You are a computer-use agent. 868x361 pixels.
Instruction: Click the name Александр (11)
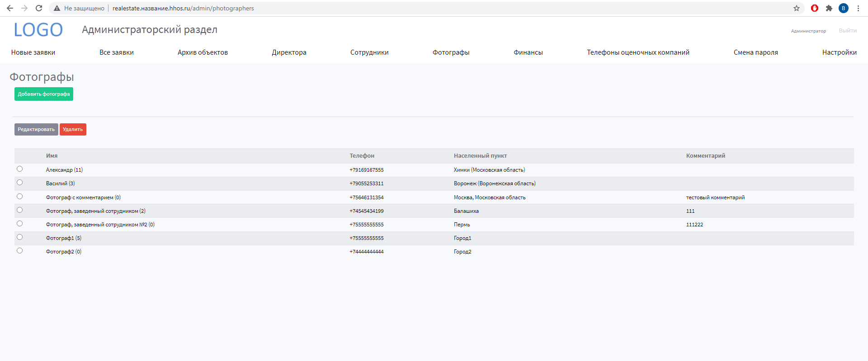pyautogui.click(x=64, y=170)
